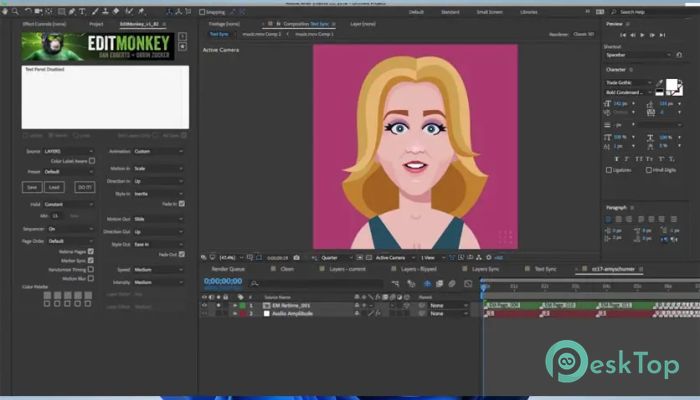Toggle hide shy layers switch
The width and height of the screenshot is (700, 400).
pyautogui.click(x=427, y=284)
